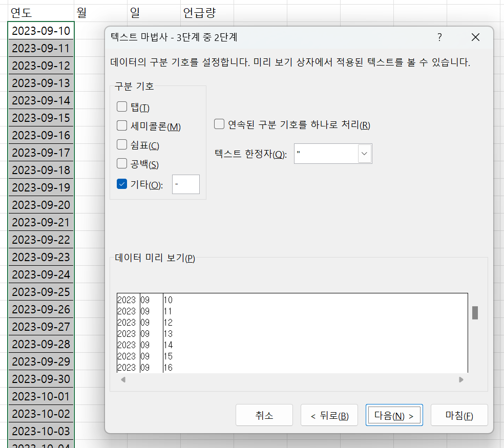Image resolution: width=504 pixels, height=448 pixels.
Task: Select cell 2023-09-17
Action: (x=41, y=153)
